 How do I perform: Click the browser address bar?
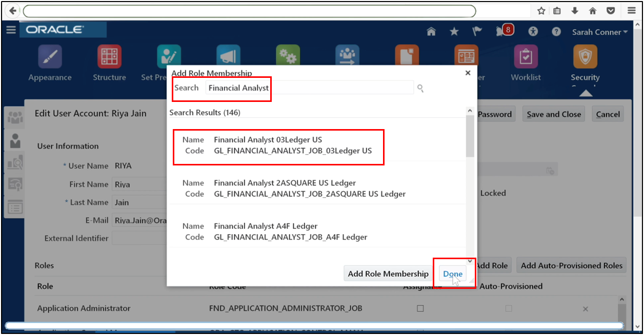tap(251, 11)
